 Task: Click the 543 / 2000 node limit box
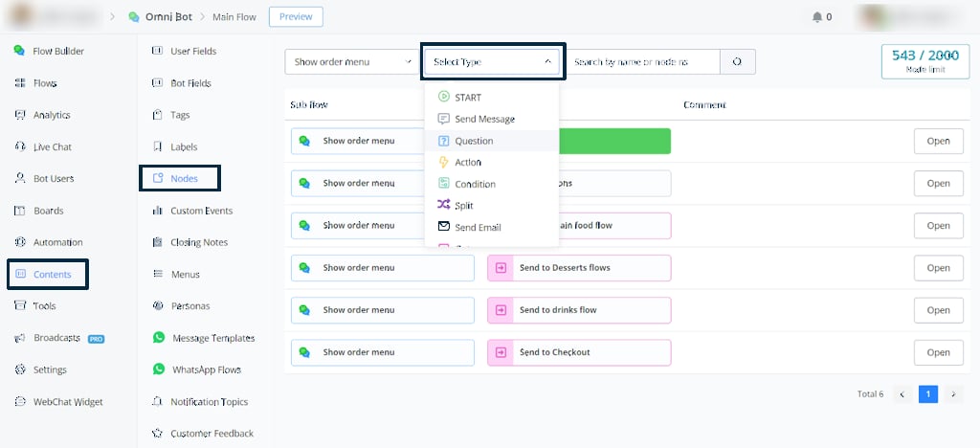tap(925, 61)
